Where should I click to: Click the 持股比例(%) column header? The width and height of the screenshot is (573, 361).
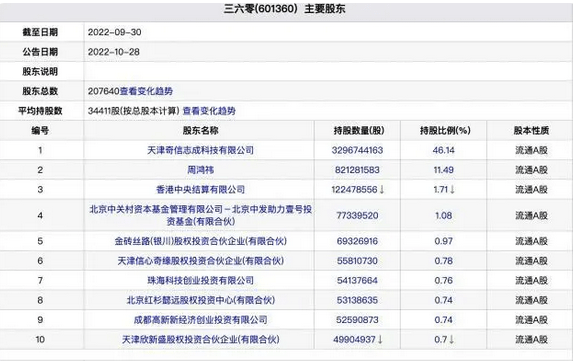click(445, 130)
